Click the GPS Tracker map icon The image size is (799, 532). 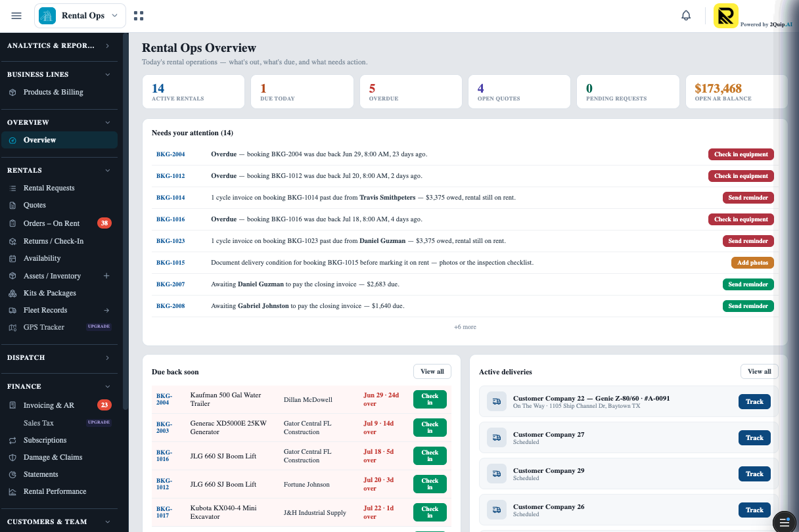[12, 328]
